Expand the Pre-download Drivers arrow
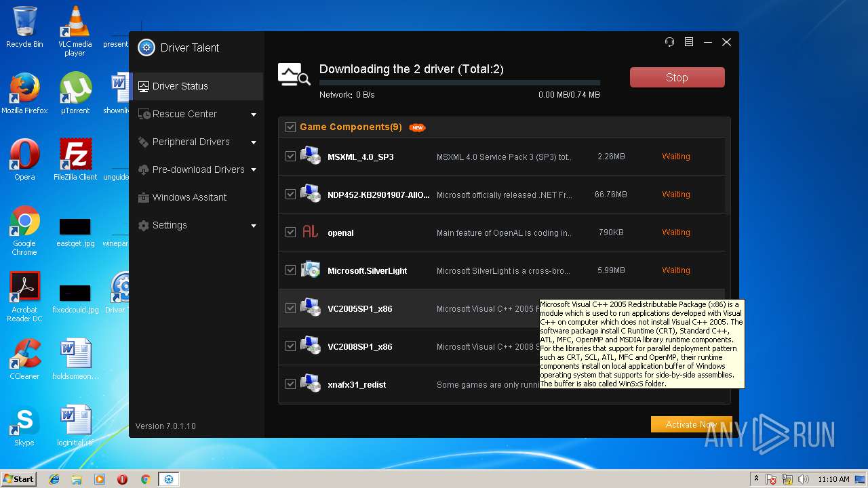This screenshot has height=488, width=868. (x=254, y=170)
